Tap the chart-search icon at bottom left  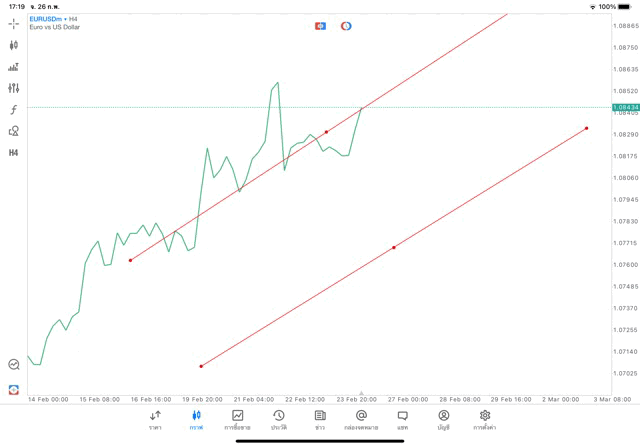[14, 365]
